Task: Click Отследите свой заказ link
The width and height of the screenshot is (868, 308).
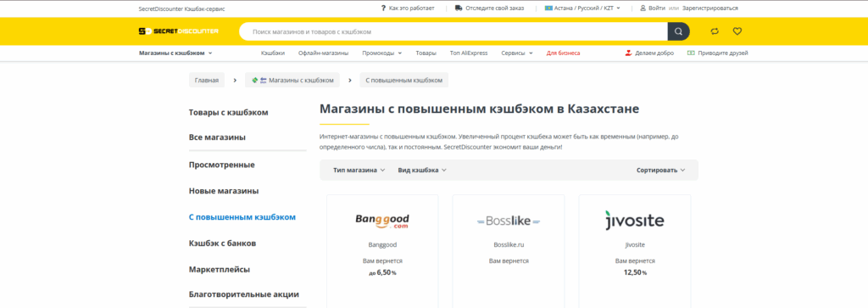Action: coord(494,8)
